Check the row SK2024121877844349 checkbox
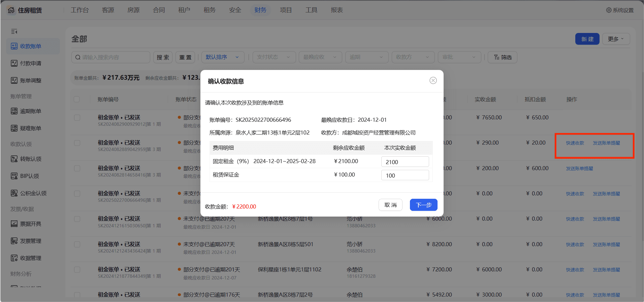The image size is (644, 302). click(x=77, y=270)
